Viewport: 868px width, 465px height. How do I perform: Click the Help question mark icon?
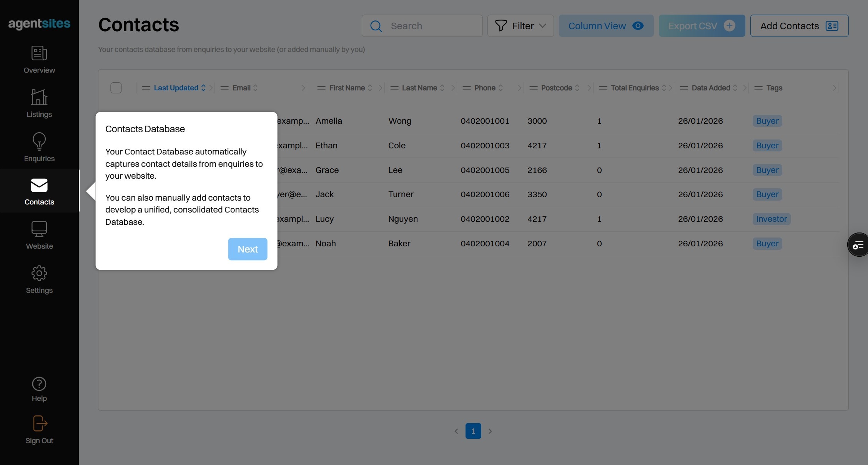pos(39,384)
